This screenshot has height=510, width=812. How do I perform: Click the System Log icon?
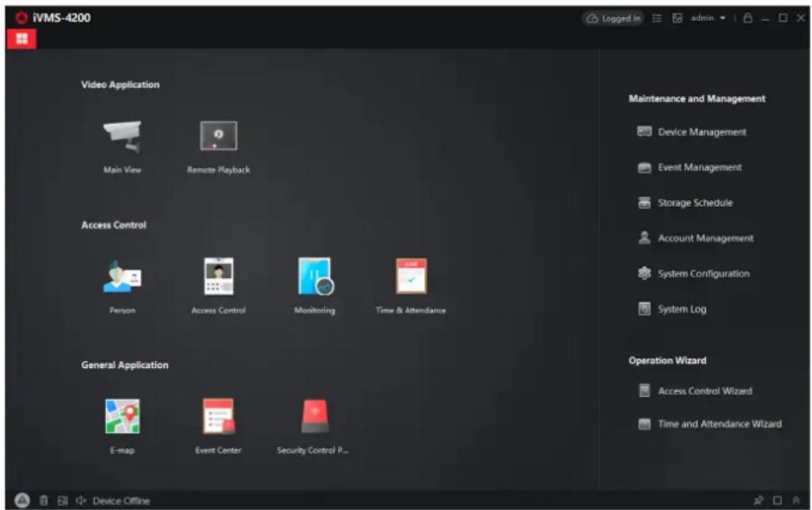(x=644, y=309)
